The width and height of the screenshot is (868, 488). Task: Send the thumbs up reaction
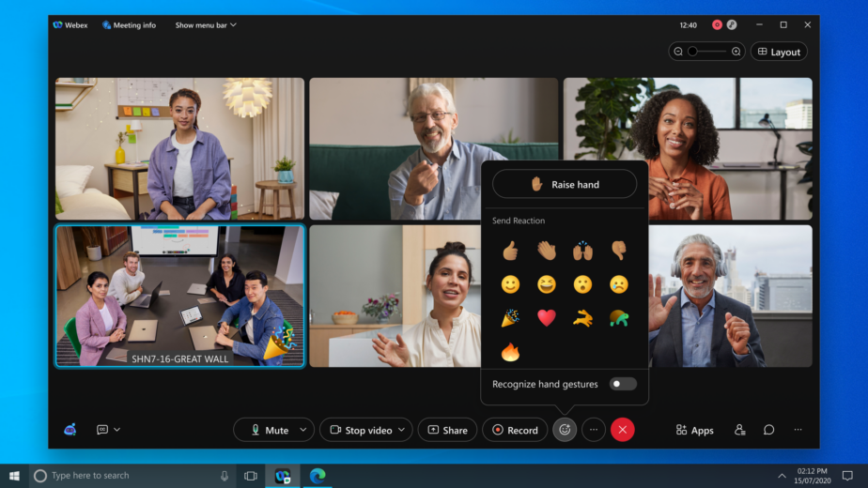click(x=510, y=251)
